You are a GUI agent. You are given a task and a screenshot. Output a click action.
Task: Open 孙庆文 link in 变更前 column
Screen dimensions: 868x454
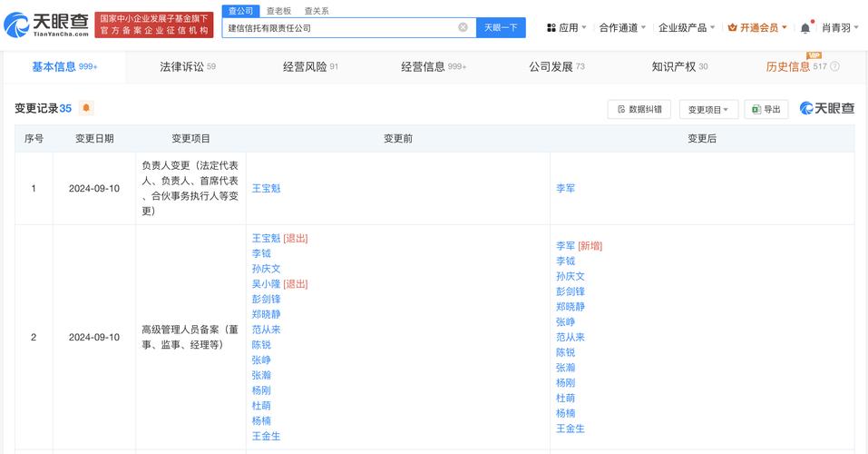tap(267, 269)
